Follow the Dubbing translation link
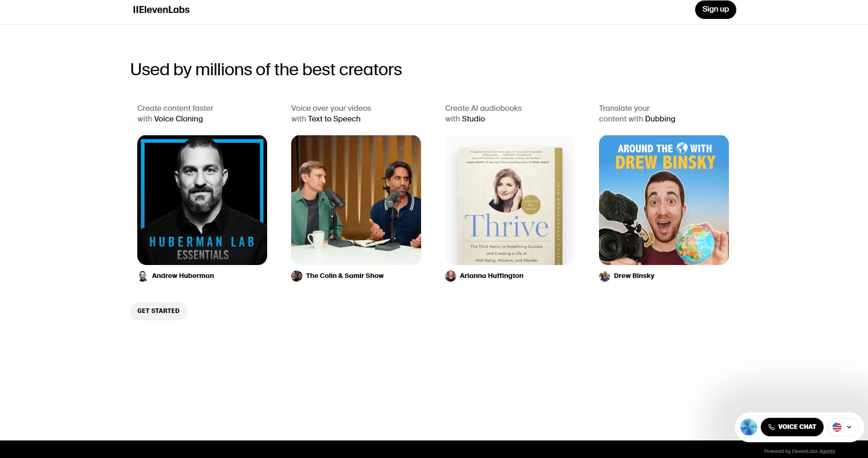This screenshot has width=868, height=458. point(660,119)
